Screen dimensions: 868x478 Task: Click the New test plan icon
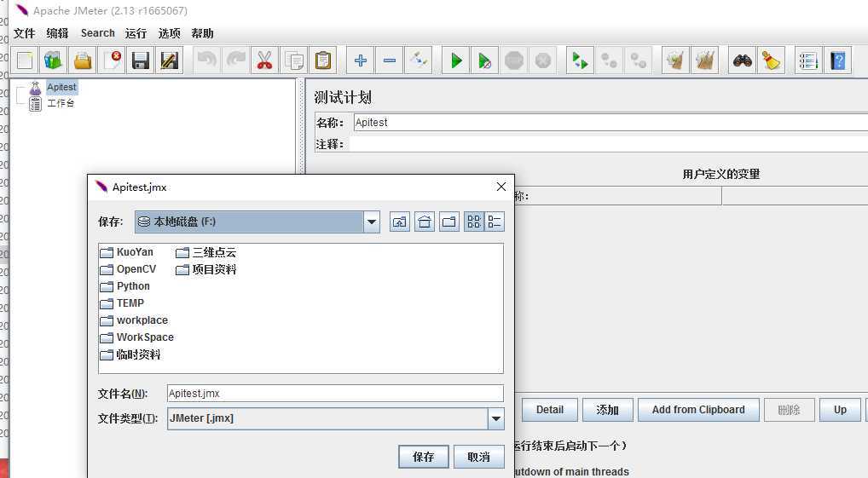coord(25,60)
